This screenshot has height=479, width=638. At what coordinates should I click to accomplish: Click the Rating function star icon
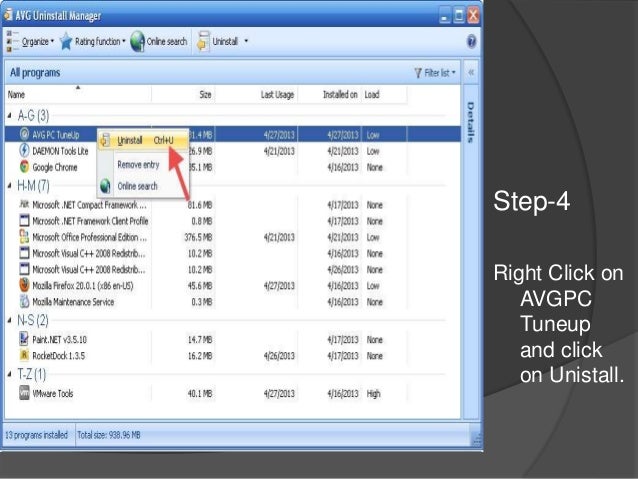point(66,41)
